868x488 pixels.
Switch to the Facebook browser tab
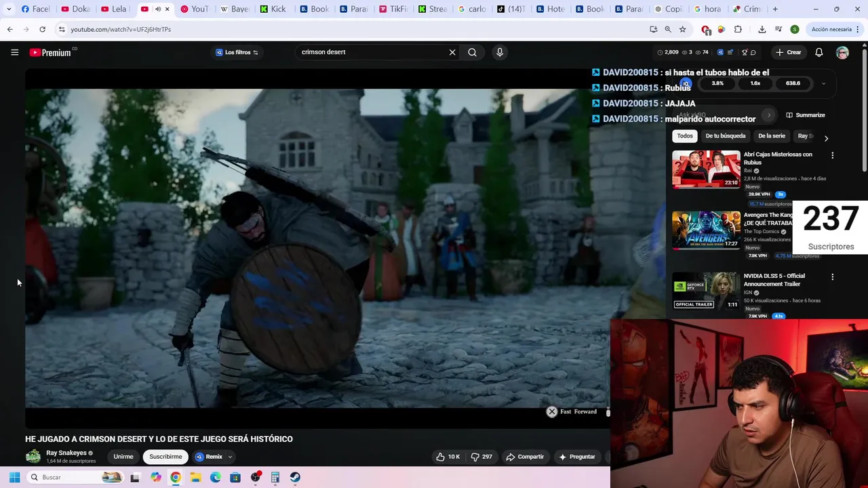(35, 9)
